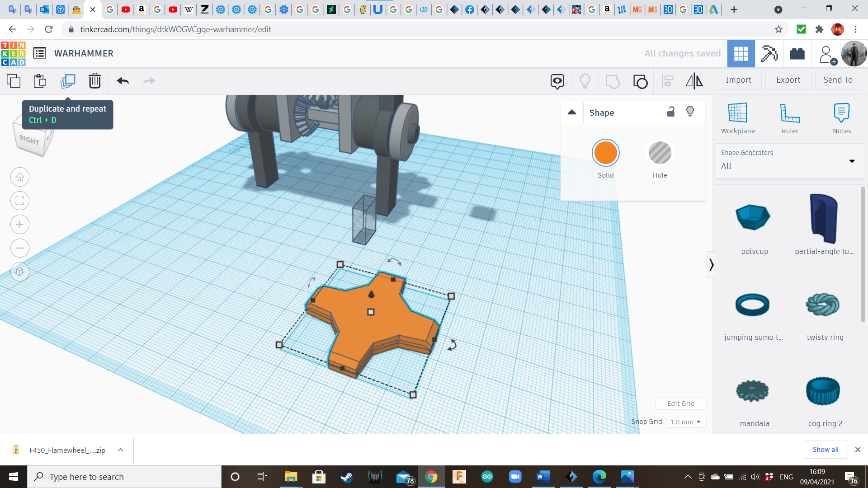Select the Solid orange color swatch
The image size is (868, 488).
point(605,153)
